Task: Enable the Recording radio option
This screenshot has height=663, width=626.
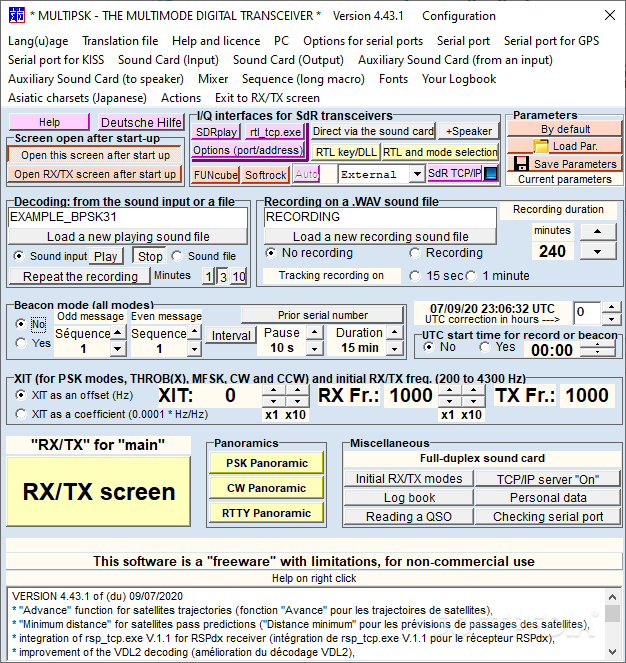Action: click(x=415, y=253)
